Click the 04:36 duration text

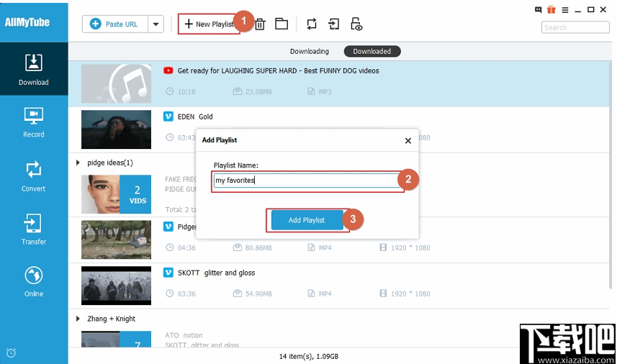pos(186,247)
